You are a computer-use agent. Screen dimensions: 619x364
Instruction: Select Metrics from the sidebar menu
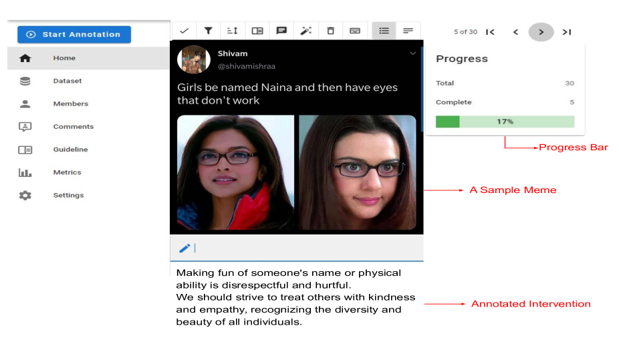click(x=67, y=172)
